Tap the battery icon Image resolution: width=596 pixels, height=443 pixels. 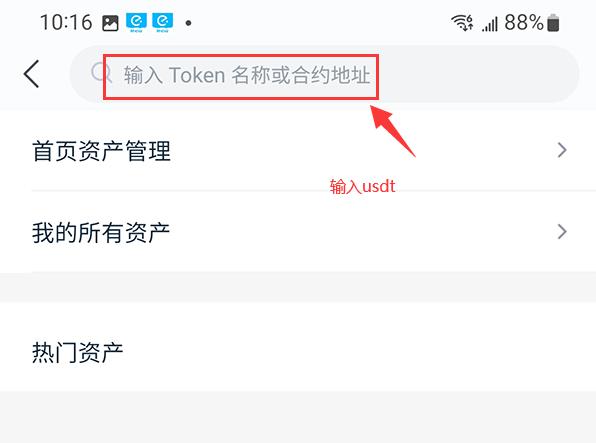coord(553,22)
